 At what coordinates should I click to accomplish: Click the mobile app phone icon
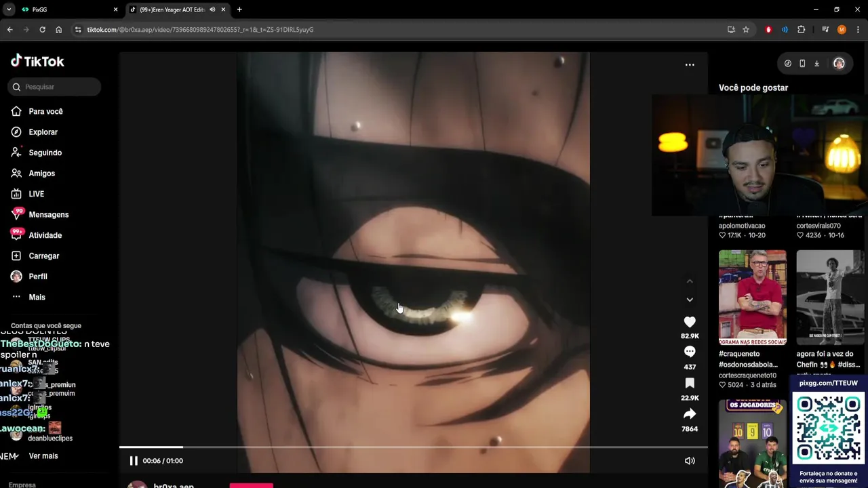[x=802, y=64]
